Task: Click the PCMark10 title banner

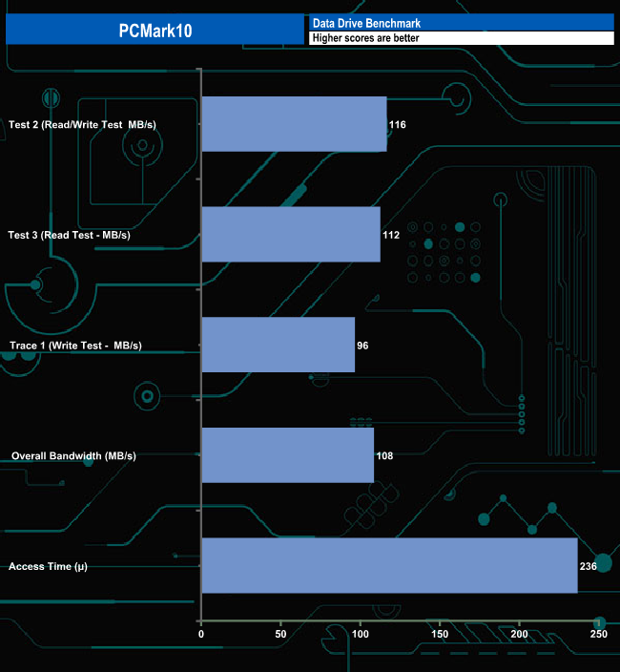Action: (x=155, y=30)
